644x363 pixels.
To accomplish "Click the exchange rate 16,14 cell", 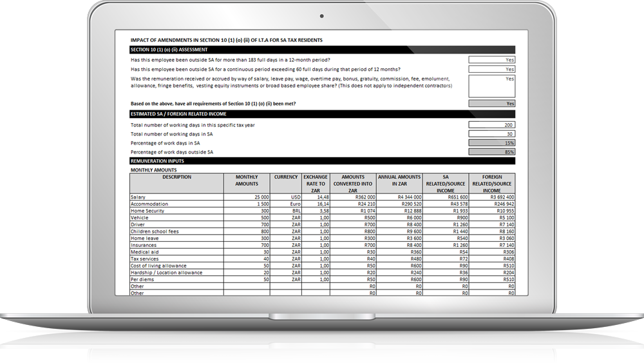I will (316, 204).
